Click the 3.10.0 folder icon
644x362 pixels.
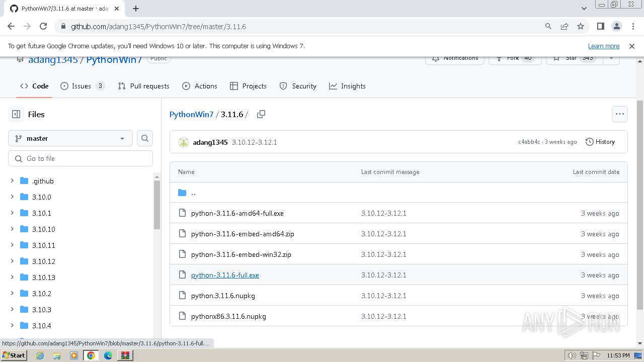pyautogui.click(x=24, y=197)
